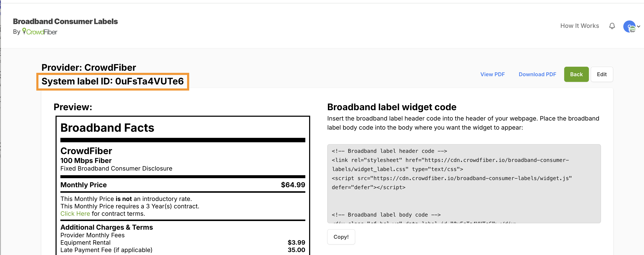Click the Broadband Facts preview label
This screenshot has width=644, height=255.
point(107,127)
